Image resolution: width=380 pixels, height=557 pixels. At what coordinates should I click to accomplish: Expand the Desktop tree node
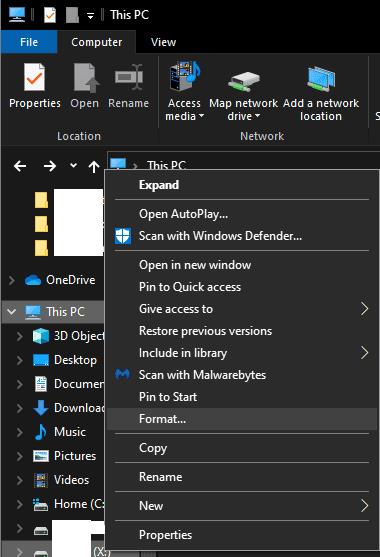20,360
